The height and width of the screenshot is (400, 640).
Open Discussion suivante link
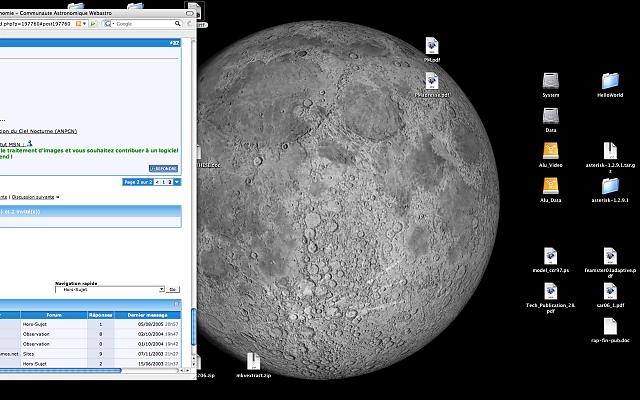click(33, 197)
